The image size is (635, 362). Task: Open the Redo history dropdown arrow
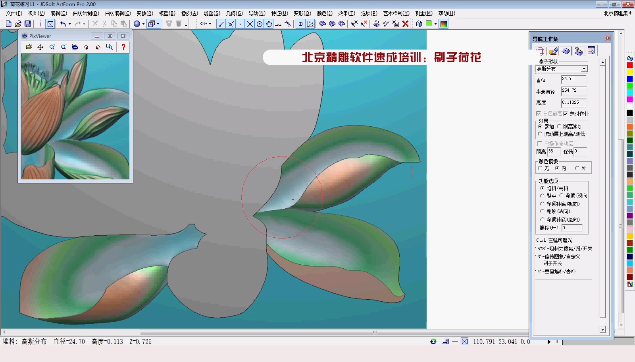tap(84, 24)
